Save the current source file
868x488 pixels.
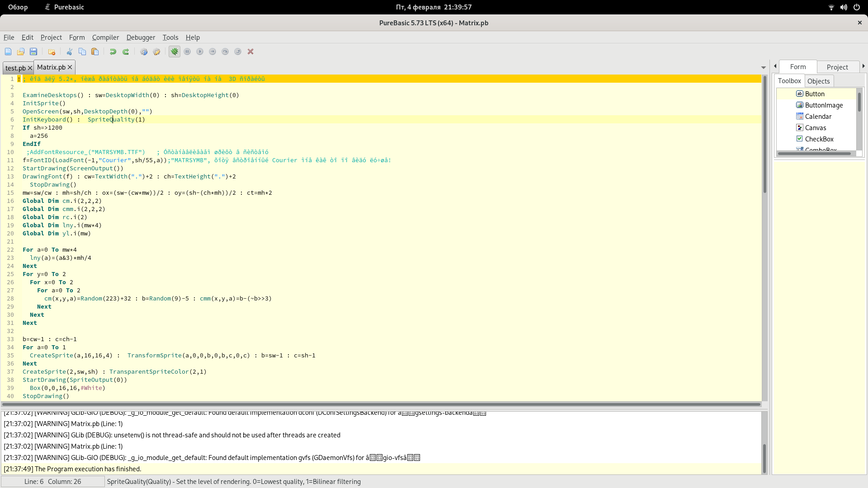[x=33, y=52]
